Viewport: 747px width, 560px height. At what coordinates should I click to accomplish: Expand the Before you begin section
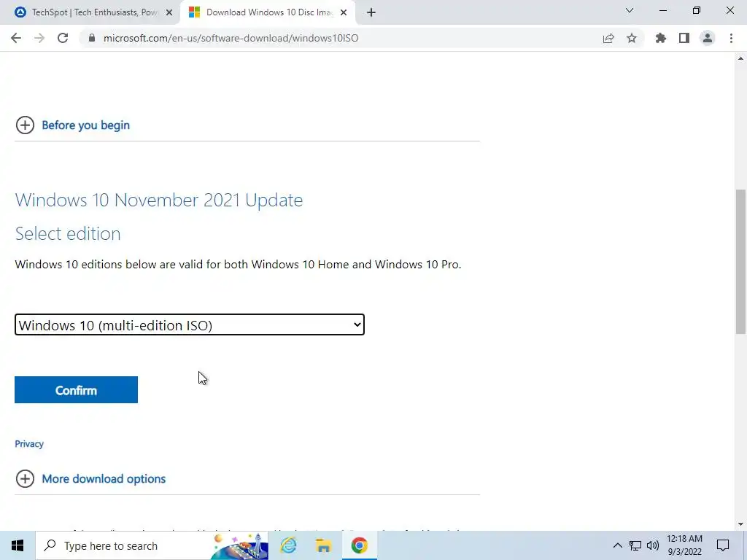26,125
